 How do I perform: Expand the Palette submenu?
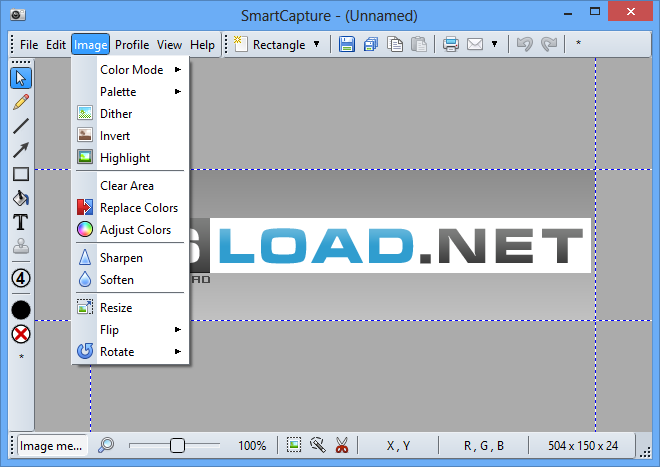coord(130,92)
